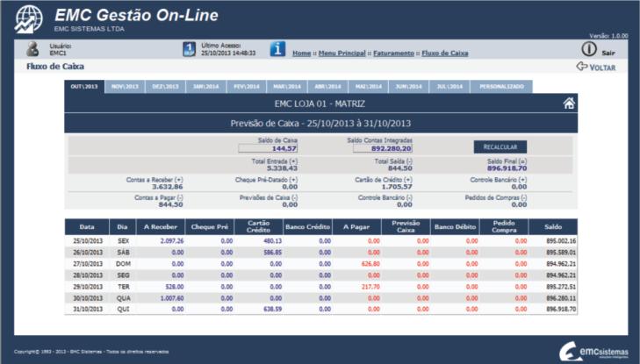640x364 pixels.
Task: Click Total Entrada value 5.338,43
Action: pyautogui.click(x=282, y=168)
